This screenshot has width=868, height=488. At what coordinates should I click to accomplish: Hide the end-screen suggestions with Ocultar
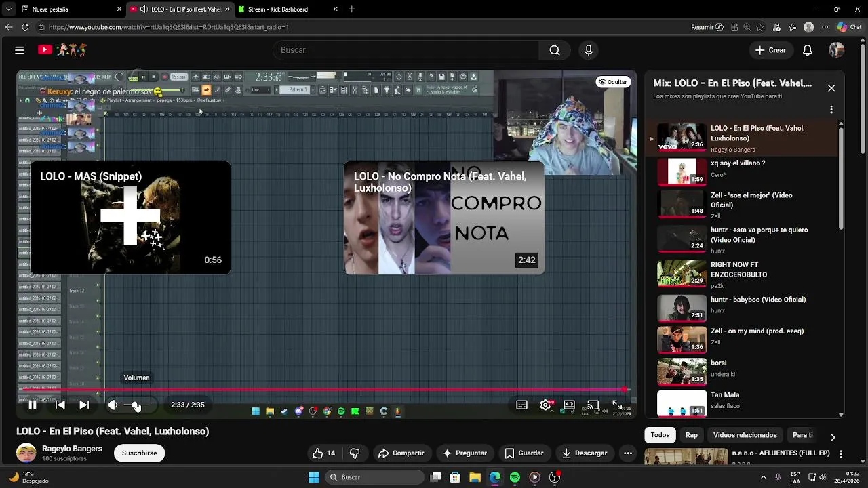pos(613,82)
